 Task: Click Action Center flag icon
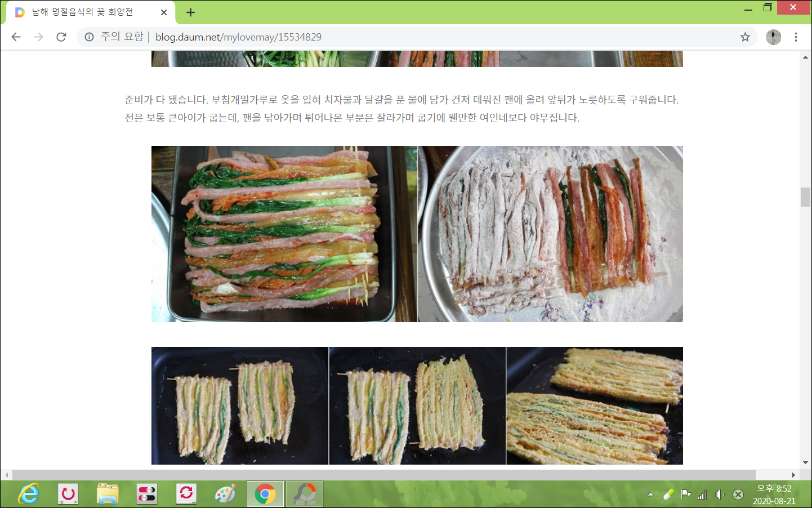685,494
